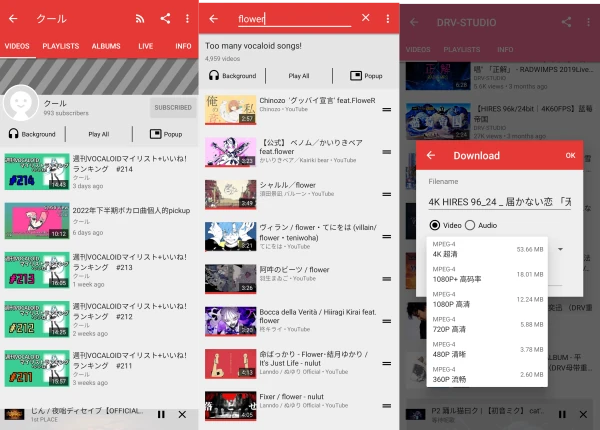Share the クール channel
This screenshot has height=430, width=600.
(165, 18)
